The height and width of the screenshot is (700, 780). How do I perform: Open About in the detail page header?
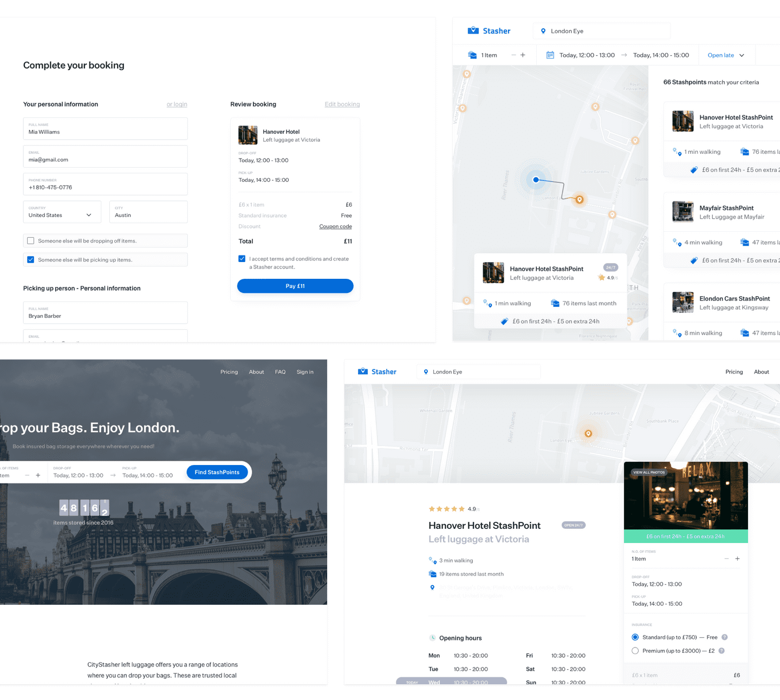point(762,372)
